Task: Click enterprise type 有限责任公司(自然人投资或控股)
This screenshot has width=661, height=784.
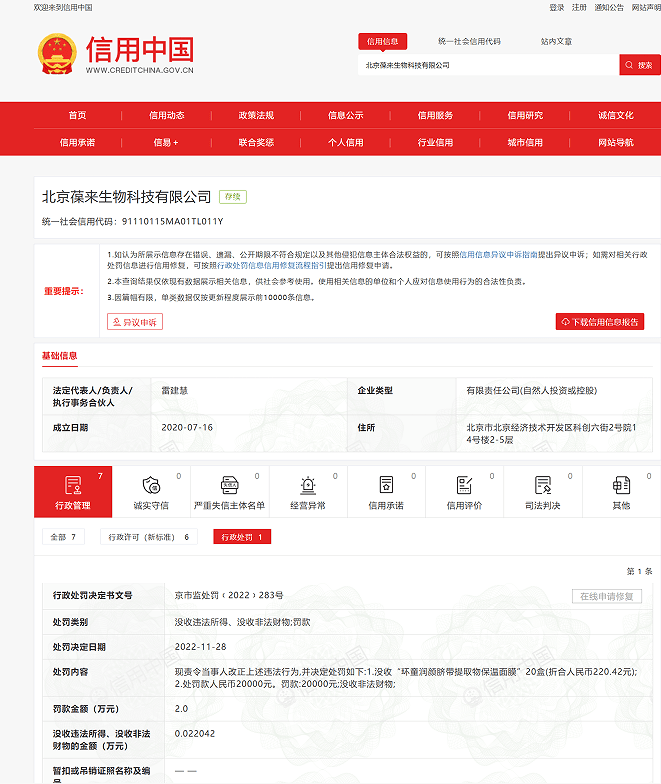Action: [532, 390]
